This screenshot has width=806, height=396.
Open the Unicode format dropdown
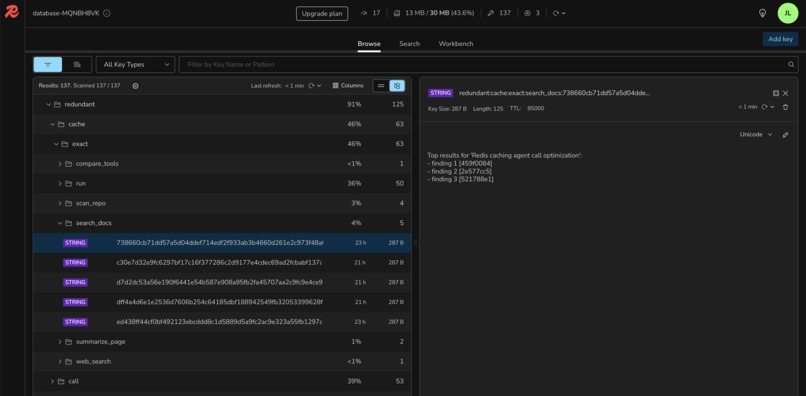(x=756, y=134)
